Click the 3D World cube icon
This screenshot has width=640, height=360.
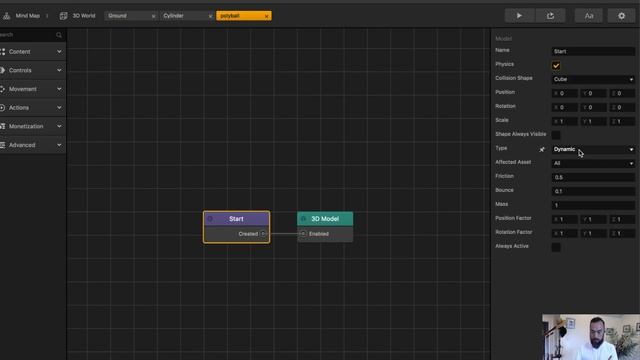tap(63, 16)
